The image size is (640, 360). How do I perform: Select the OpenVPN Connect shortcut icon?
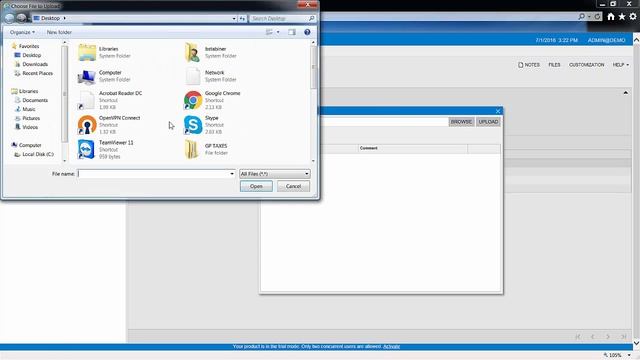point(87,124)
